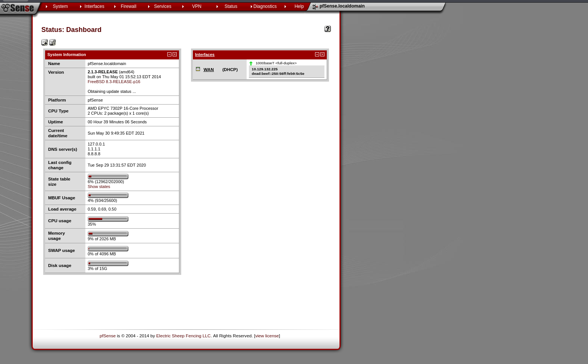Close the Interfaces widget
The width and height of the screenshot is (588, 364).
coord(322,55)
